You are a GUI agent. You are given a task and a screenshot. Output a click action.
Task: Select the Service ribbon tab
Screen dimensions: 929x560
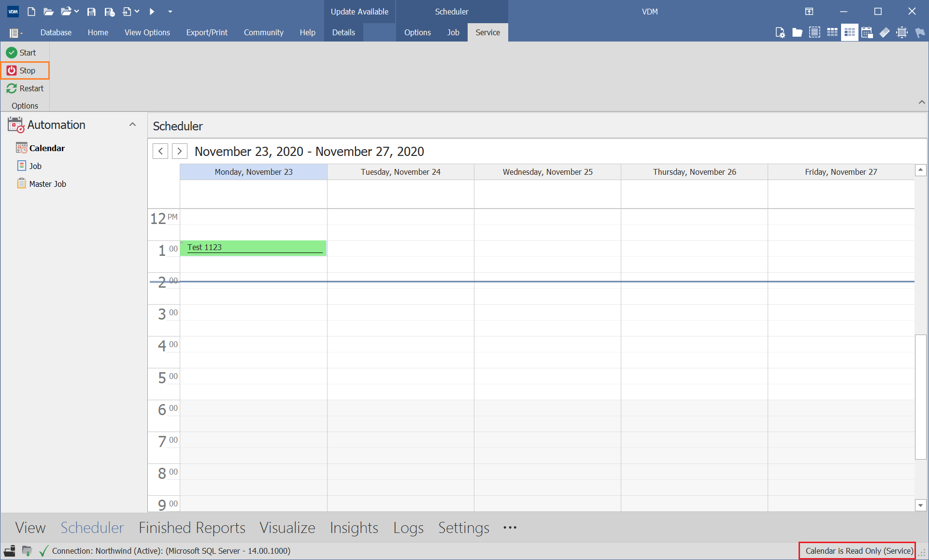[x=488, y=32]
